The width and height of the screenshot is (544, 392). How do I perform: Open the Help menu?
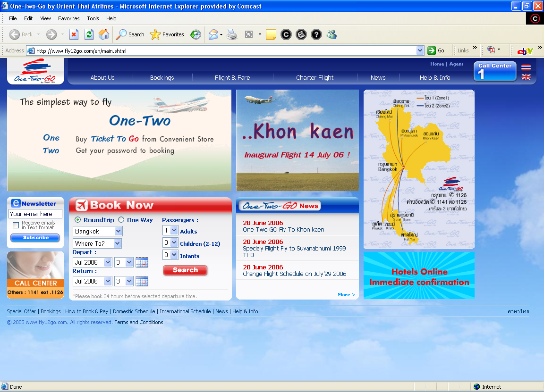(111, 18)
